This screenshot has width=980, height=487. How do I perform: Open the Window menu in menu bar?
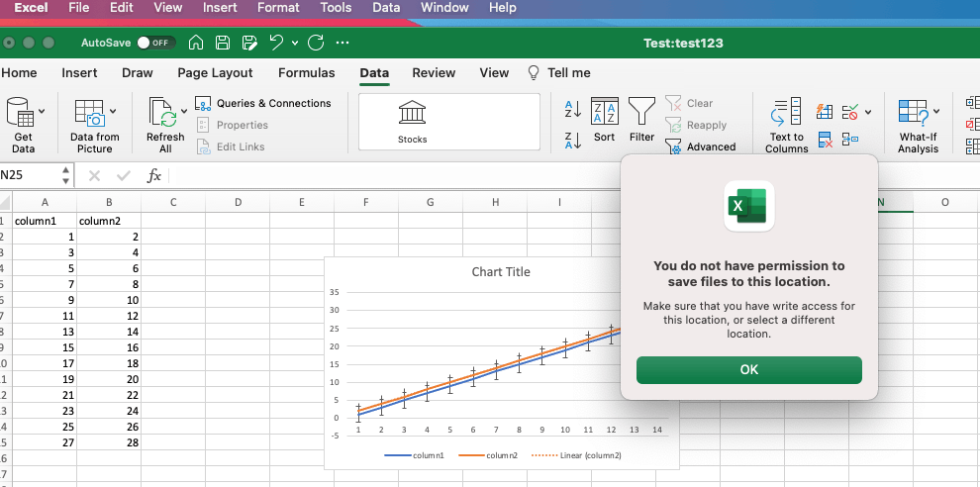[x=444, y=8]
